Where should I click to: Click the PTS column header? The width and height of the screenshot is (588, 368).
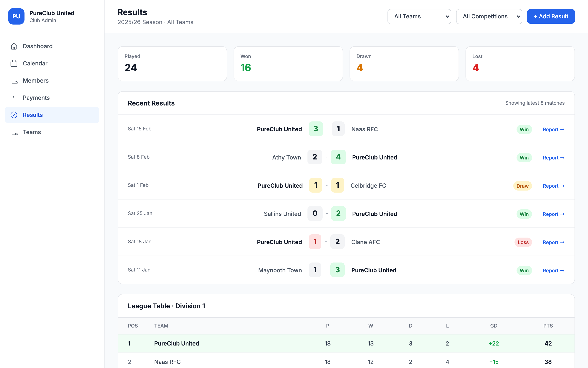(x=548, y=326)
